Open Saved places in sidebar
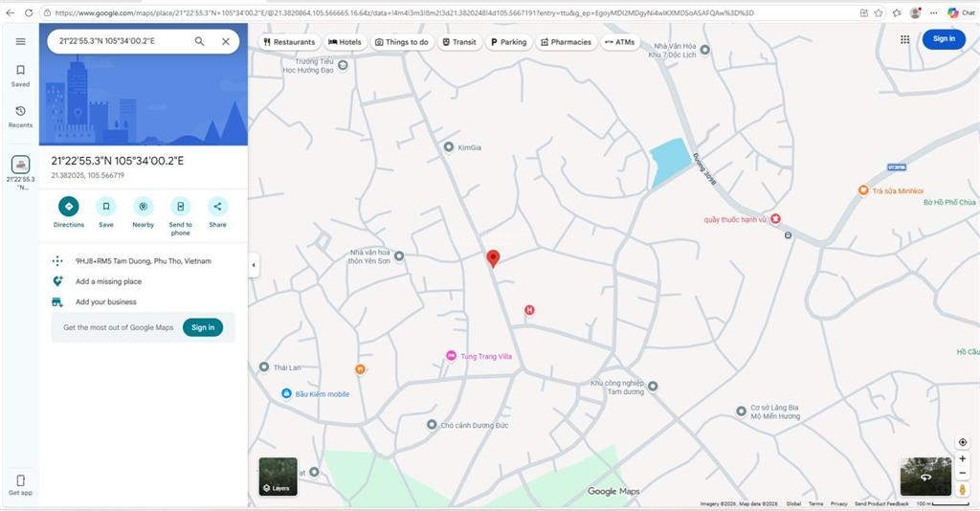Viewport: 980px width, 511px height. pyautogui.click(x=21, y=76)
